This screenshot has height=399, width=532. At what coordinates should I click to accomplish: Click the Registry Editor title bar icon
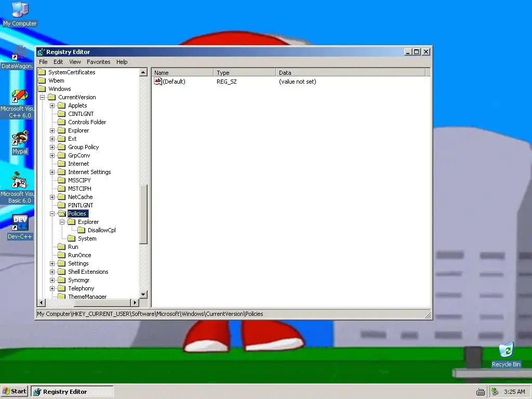coord(41,52)
